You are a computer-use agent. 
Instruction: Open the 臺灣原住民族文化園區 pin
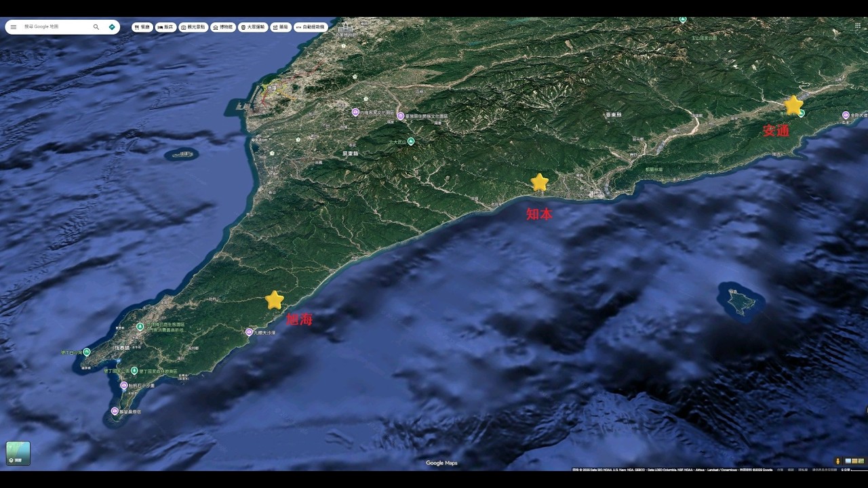pos(401,116)
